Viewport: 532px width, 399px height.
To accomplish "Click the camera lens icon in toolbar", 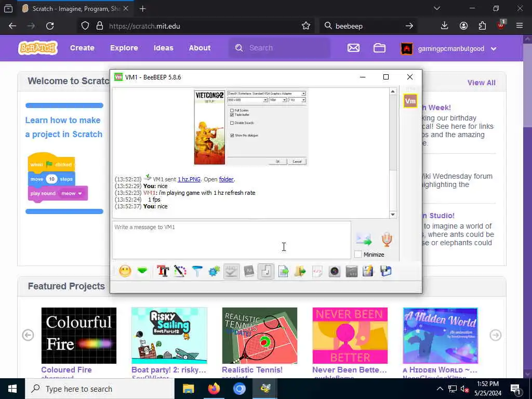I will (x=334, y=271).
